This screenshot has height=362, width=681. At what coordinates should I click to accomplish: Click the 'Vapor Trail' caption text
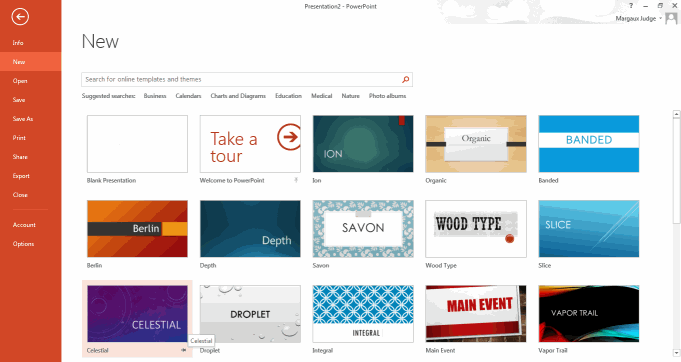(x=552, y=350)
